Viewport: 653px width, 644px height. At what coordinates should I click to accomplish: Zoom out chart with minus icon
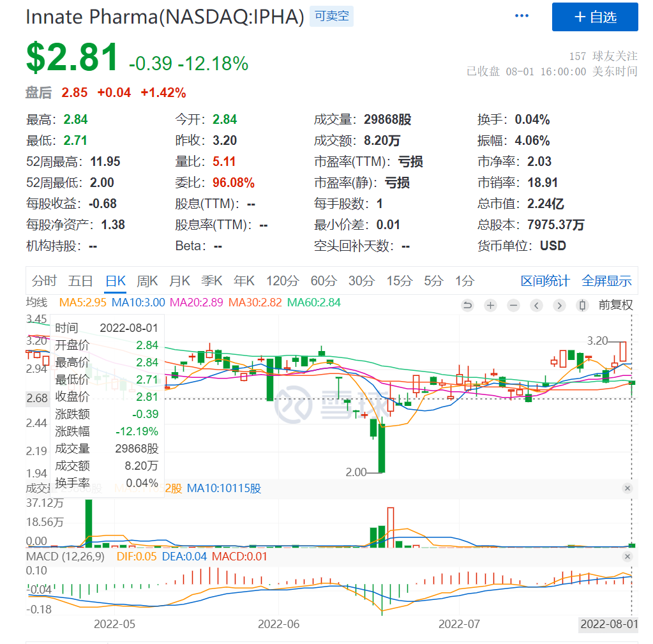coord(513,306)
